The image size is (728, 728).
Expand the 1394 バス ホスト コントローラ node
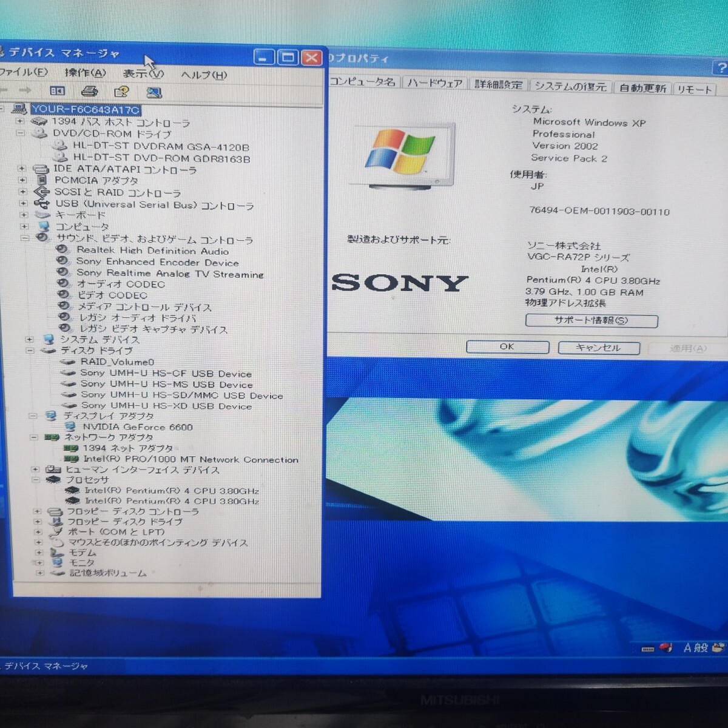tap(20, 121)
